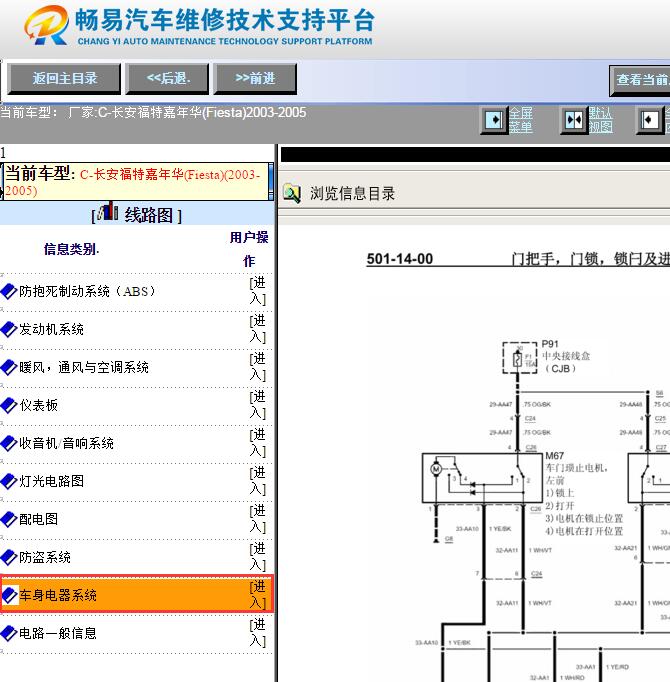The image size is (670, 682).
Task: Click the 501-14-00 diagram number
Action: pos(399,259)
